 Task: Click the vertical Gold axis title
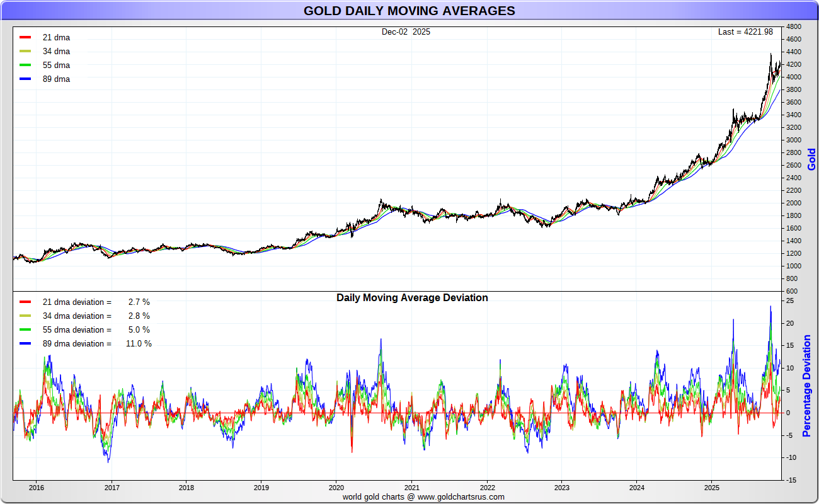tap(811, 159)
